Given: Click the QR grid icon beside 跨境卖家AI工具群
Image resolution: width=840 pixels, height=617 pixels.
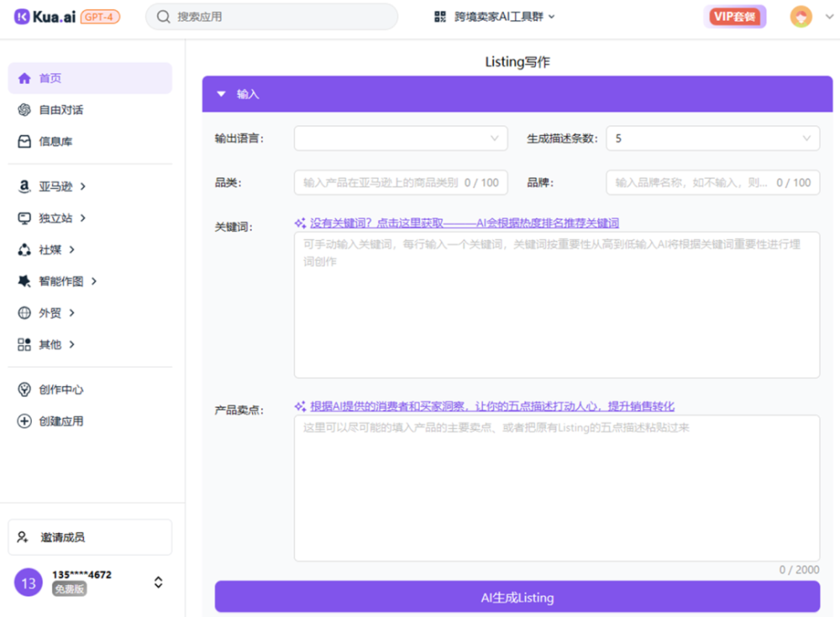Looking at the screenshot, I should (440, 17).
